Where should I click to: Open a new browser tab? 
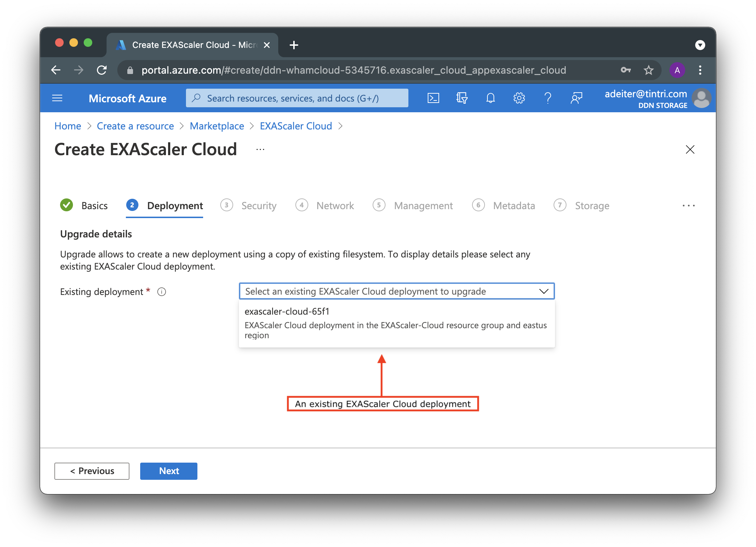(294, 45)
